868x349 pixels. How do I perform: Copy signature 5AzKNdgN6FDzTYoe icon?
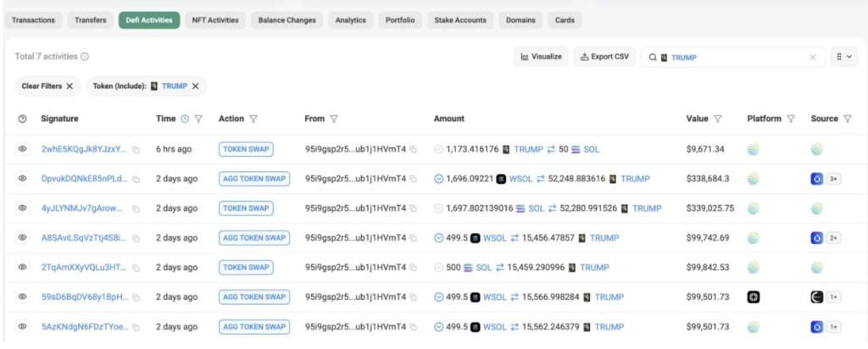click(x=136, y=328)
